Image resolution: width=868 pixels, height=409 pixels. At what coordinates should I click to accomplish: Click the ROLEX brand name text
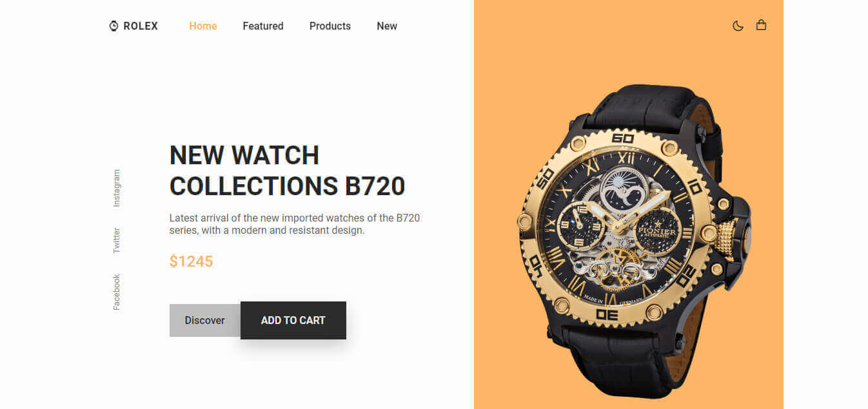coord(141,26)
